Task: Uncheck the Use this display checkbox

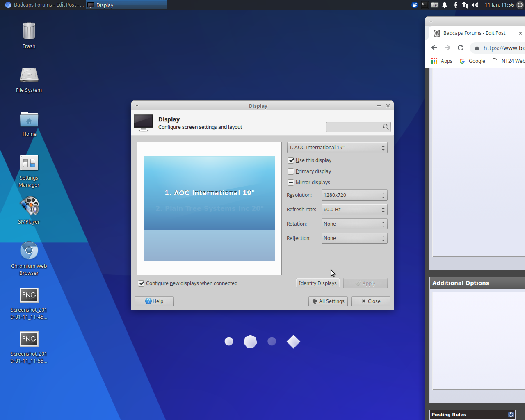Action: (291, 160)
